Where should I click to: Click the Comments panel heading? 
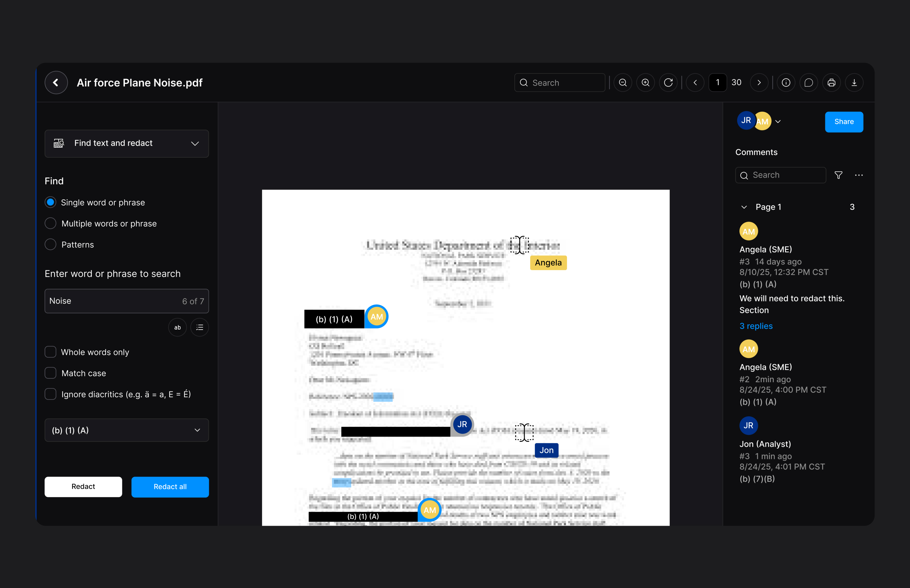(756, 152)
